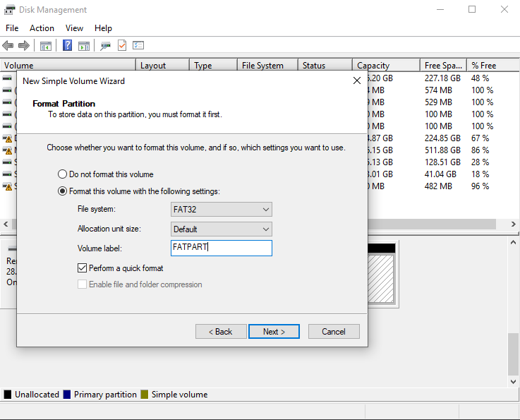Uncheck 'Perform a quick format' checkbox
This screenshot has width=520, height=420.
83,268
